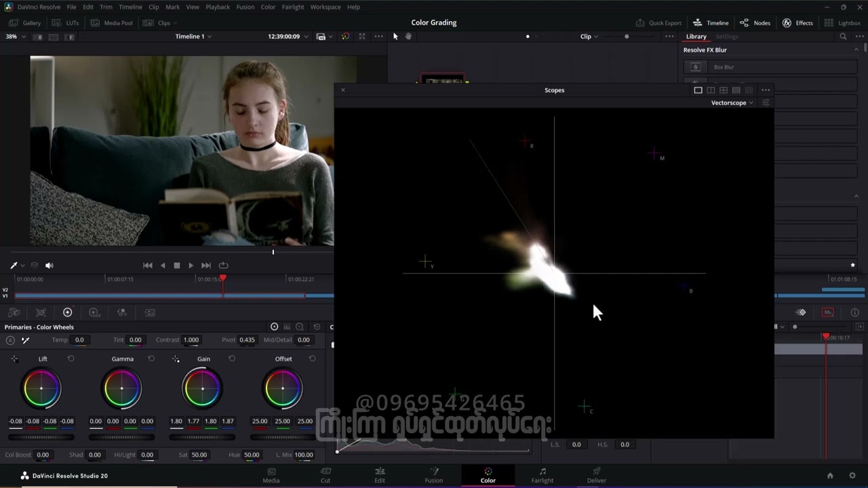This screenshot has height=488, width=868.
Task: Switch to the Edit page
Action: 380,475
